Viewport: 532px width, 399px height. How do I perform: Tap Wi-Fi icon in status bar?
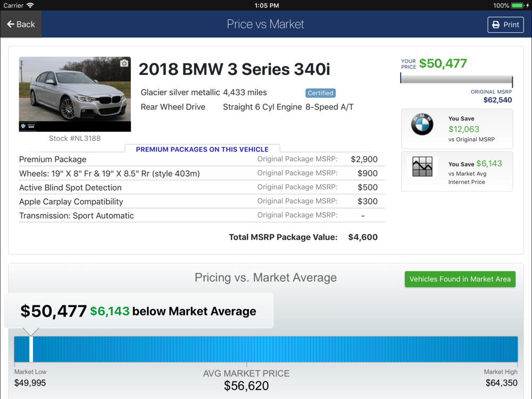point(30,5)
